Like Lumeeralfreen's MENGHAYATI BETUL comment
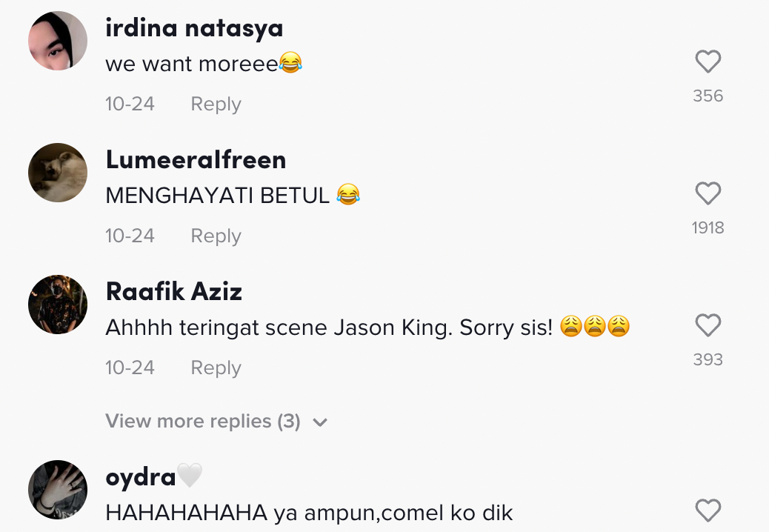Screen dimensions: 769x532 (708, 194)
